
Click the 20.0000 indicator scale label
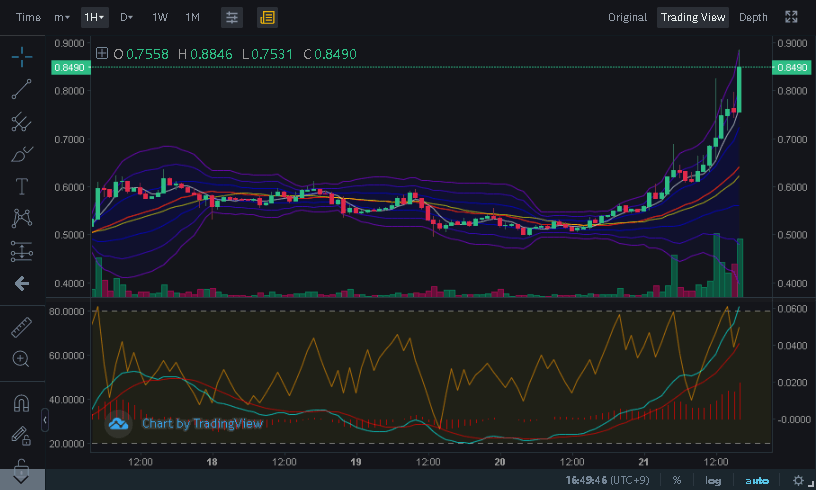click(x=67, y=444)
